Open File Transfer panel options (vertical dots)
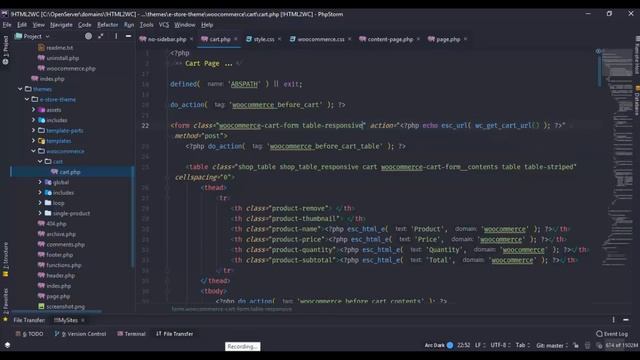 [613, 320]
